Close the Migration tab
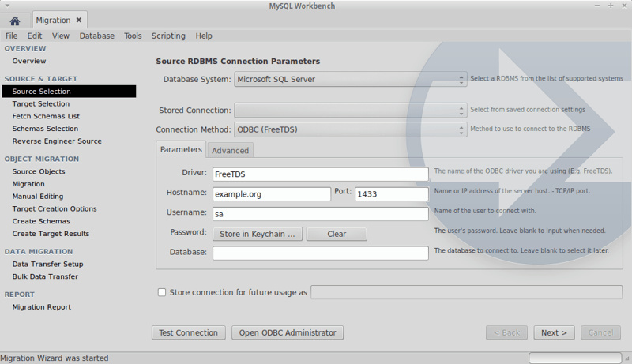 [x=78, y=21]
